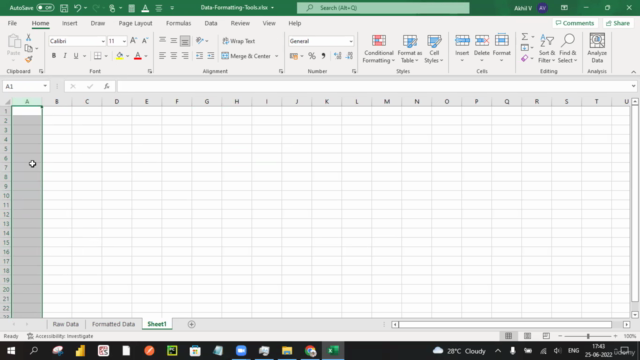Image resolution: width=640 pixels, height=360 pixels.
Task: Open Accounting Number Format icon
Action: tap(294, 56)
